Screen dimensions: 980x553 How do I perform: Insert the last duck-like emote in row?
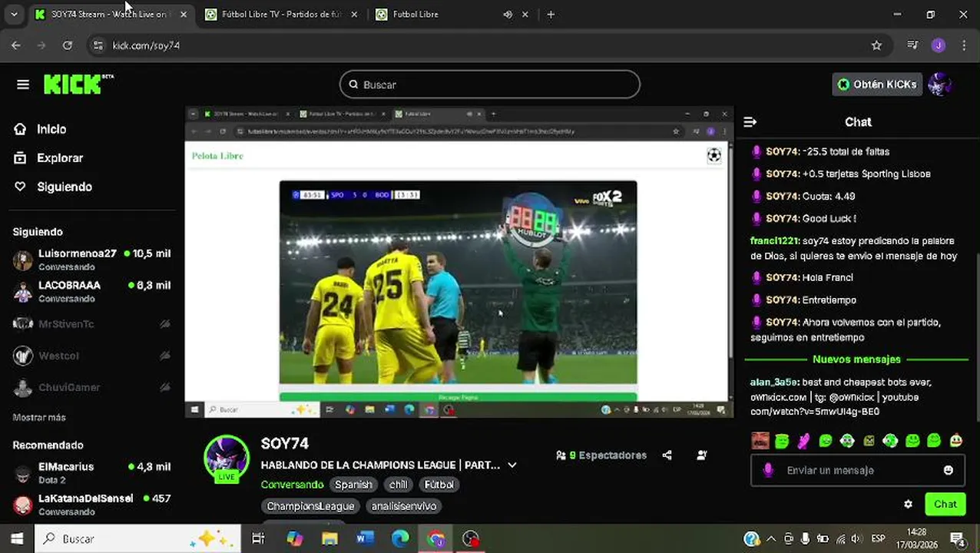pyautogui.click(x=956, y=441)
